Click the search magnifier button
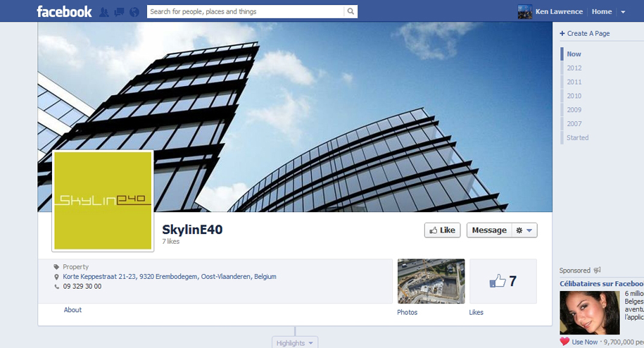This screenshot has height=348, width=644. coord(351,11)
